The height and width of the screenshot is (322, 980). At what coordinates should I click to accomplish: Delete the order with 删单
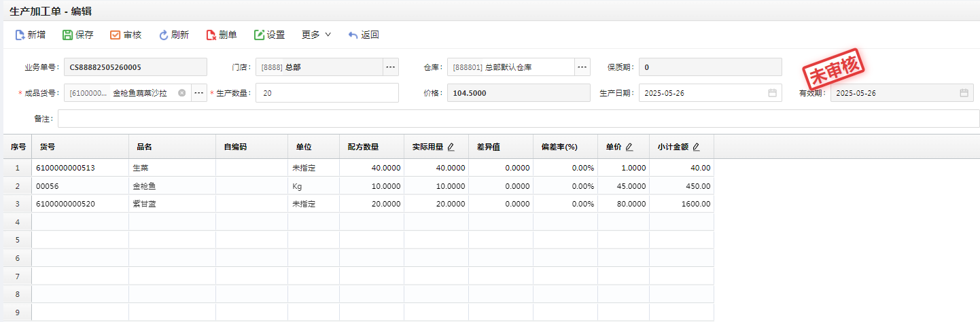click(x=211, y=35)
